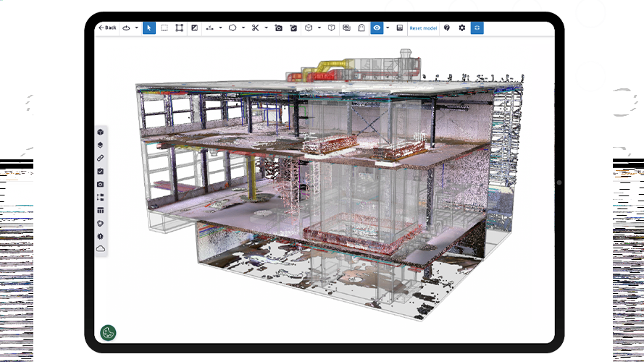Take a snapshot with the camera icon

[x=278, y=28]
